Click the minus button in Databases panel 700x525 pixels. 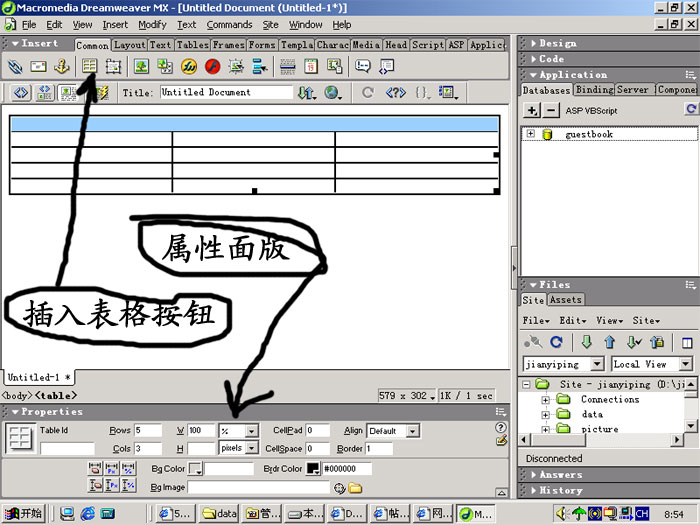coord(553,109)
